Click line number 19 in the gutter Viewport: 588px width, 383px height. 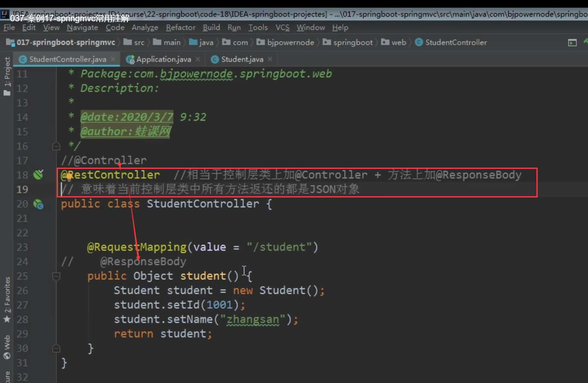[x=22, y=189]
